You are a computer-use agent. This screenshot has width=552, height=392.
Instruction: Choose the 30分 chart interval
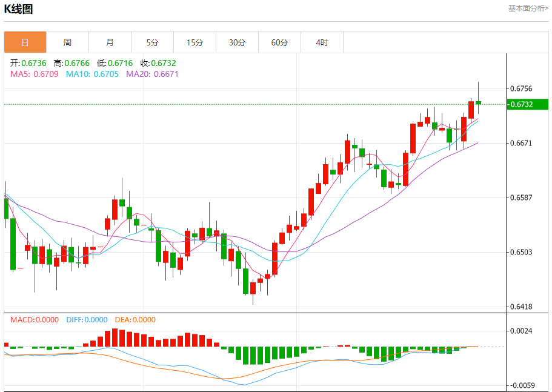click(237, 42)
